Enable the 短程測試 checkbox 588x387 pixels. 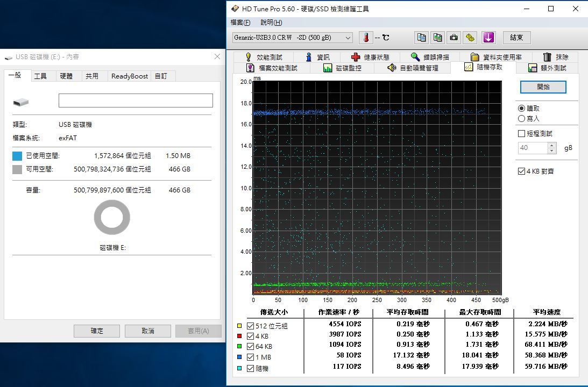click(x=521, y=134)
